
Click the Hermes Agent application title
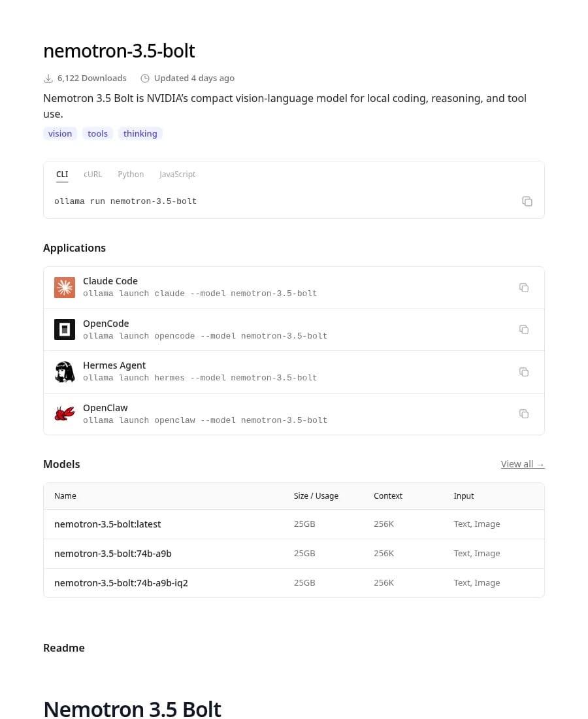click(114, 365)
